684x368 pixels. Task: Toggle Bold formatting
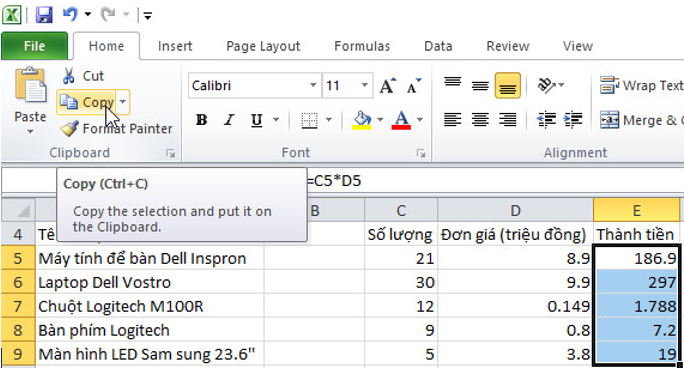(201, 119)
